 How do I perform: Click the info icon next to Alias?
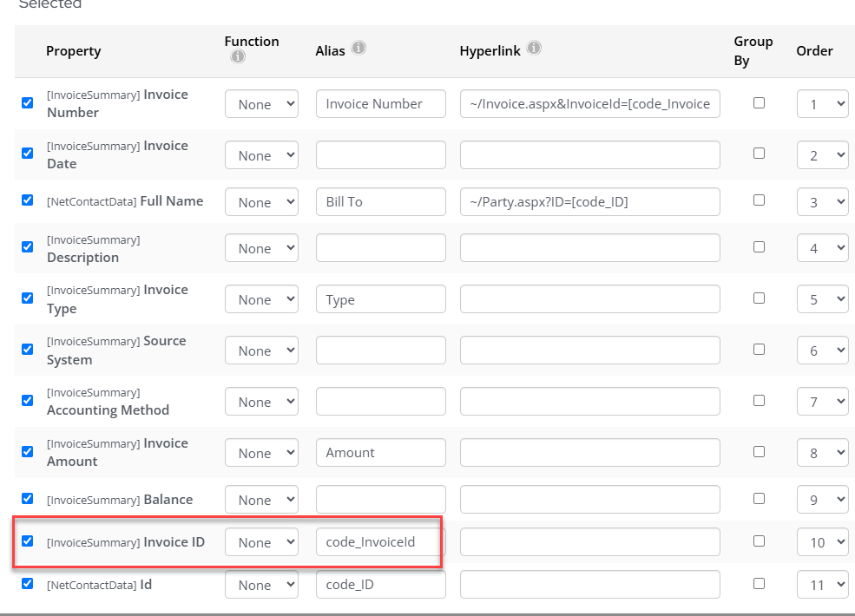click(x=358, y=49)
